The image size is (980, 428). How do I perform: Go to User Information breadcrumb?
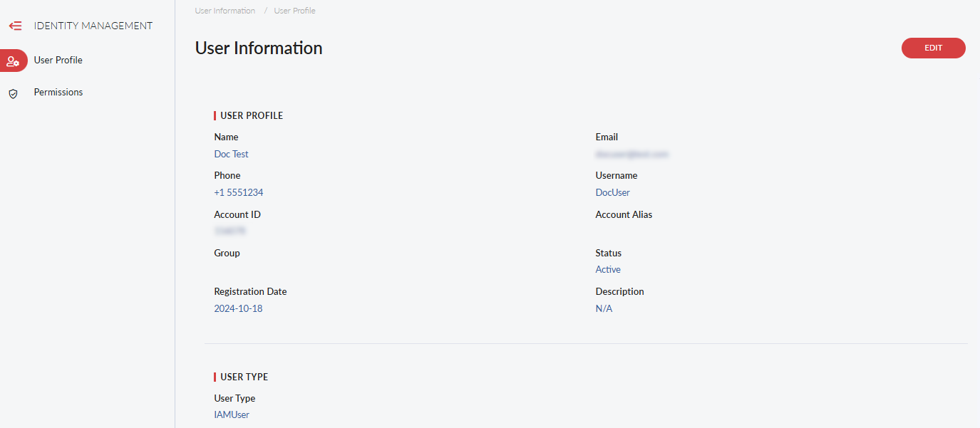click(225, 11)
